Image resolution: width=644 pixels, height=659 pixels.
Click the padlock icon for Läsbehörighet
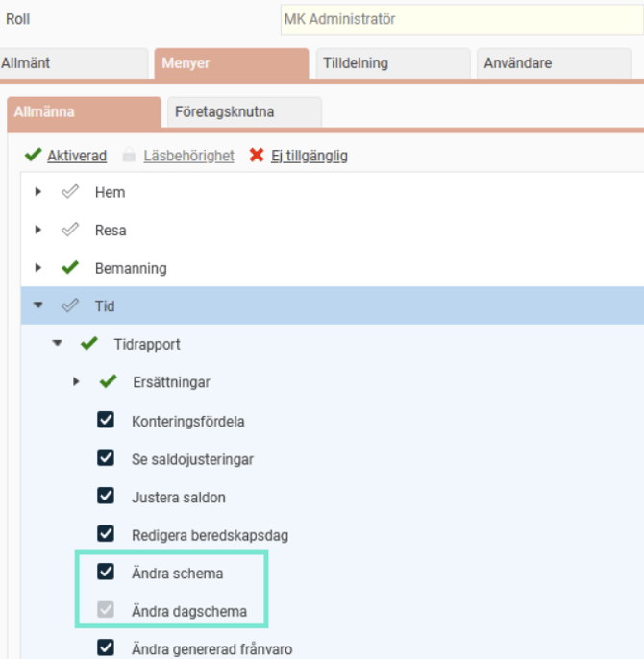(x=128, y=156)
